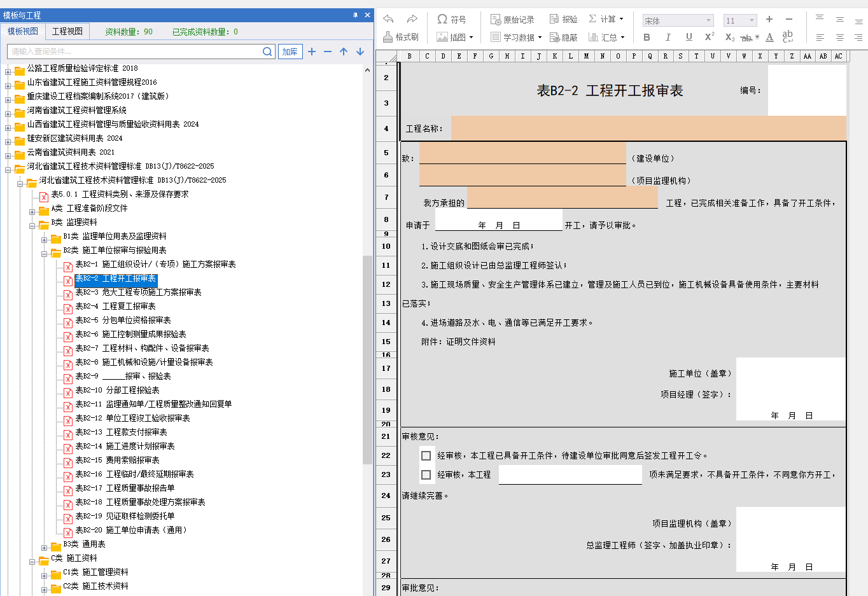Click the 请输入查询条件 search field
The image size is (868, 596).
[x=134, y=52]
